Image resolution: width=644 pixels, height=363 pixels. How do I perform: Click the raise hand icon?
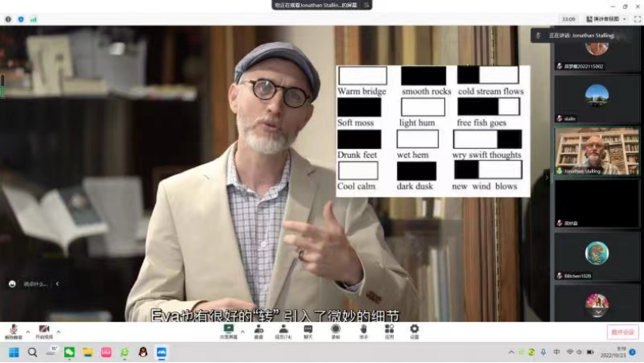tap(363, 329)
